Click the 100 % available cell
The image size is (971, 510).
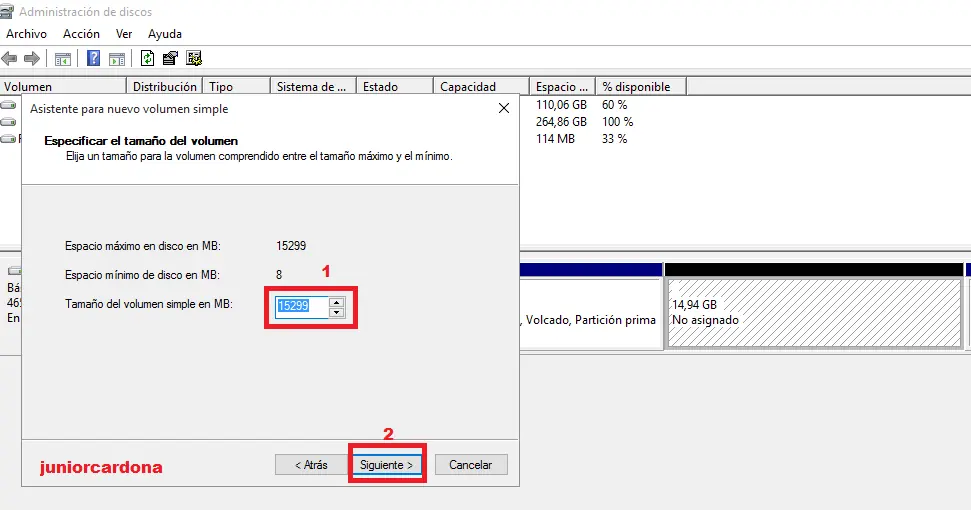click(617, 122)
